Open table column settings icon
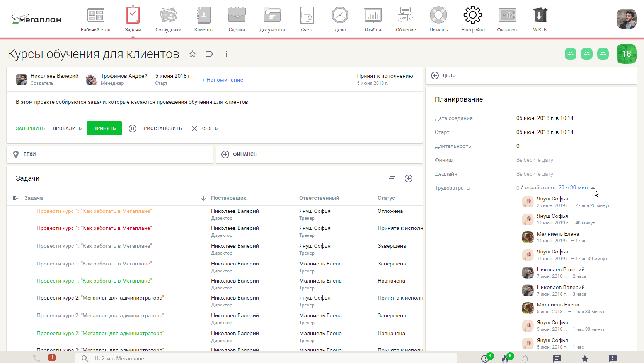Image resolution: width=644 pixels, height=363 pixels. (x=15, y=198)
